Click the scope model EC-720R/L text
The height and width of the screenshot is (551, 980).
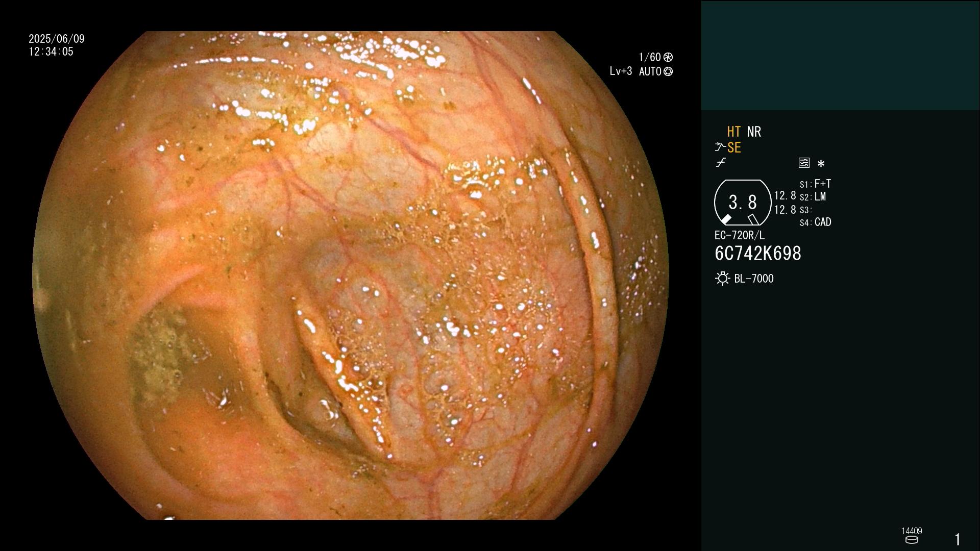tap(740, 235)
